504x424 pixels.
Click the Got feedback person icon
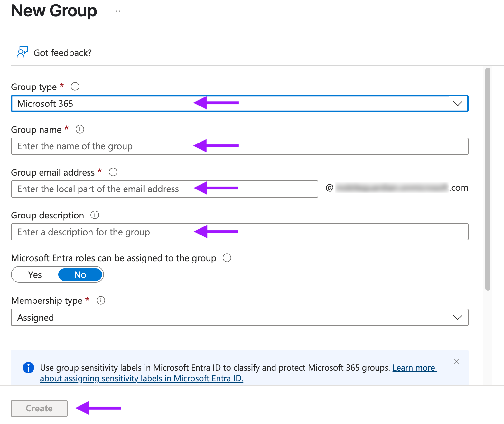click(22, 52)
